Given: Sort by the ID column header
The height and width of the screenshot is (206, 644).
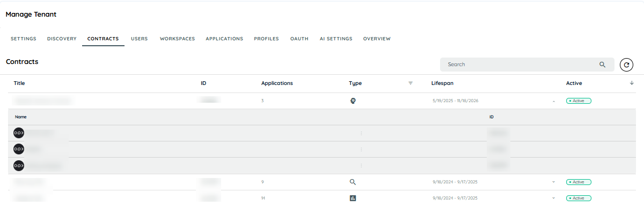Looking at the screenshot, I should click(203, 83).
